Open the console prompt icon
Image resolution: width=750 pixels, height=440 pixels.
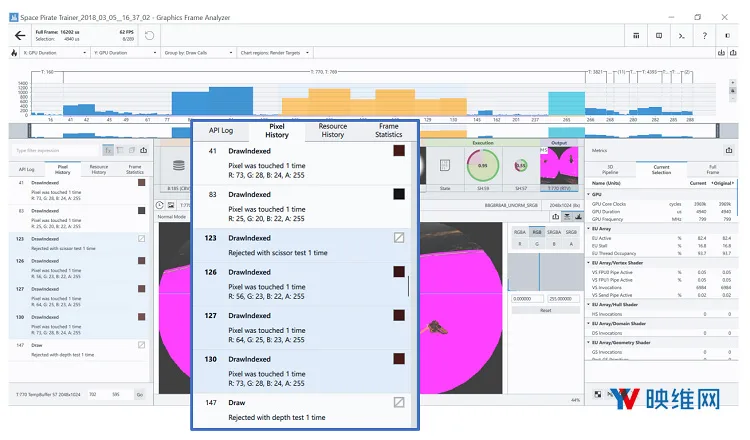[682, 35]
